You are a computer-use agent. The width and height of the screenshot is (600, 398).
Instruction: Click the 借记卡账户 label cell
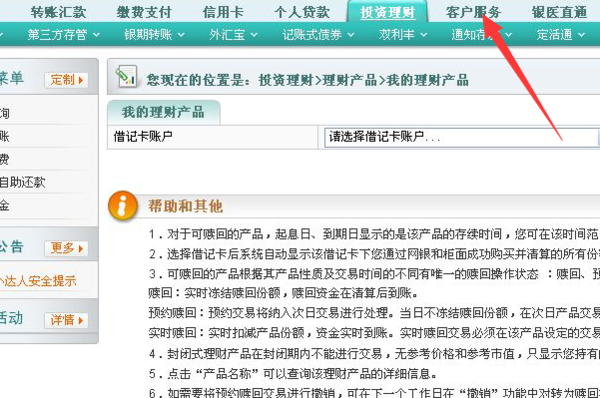click(212, 137)
